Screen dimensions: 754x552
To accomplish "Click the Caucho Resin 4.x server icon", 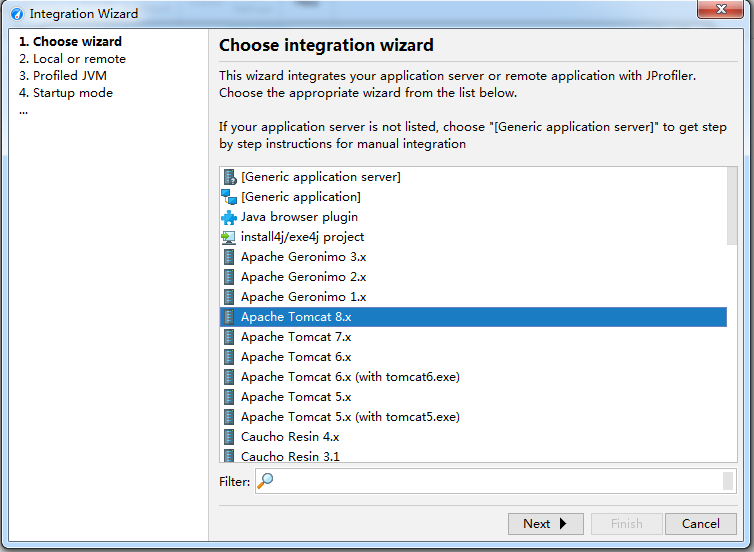I will point(229,437).
